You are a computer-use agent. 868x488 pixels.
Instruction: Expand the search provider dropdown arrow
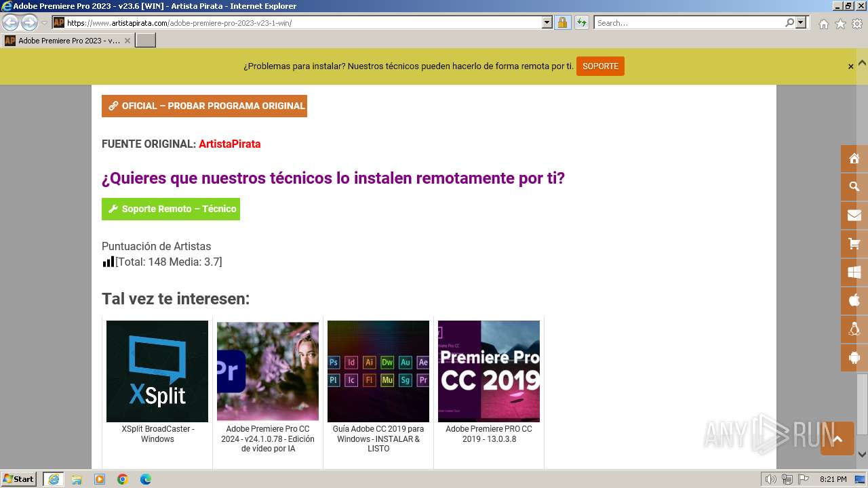(x=801, y=22)
